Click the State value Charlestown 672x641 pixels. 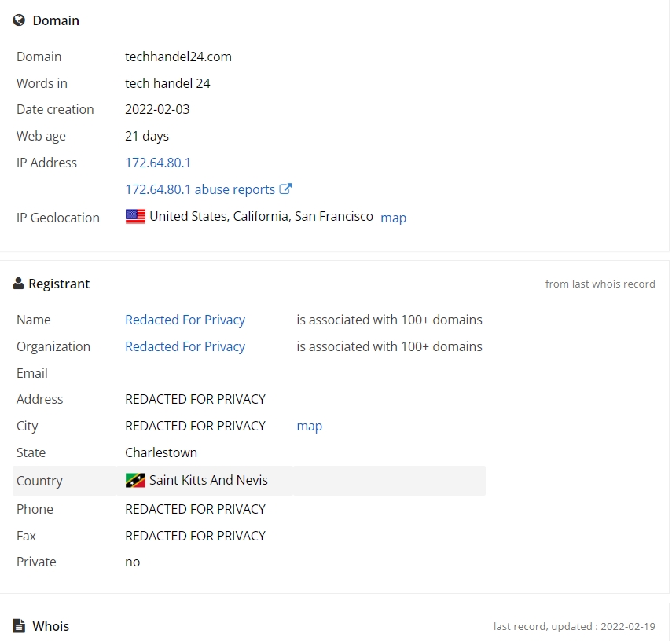[x=161, y=452]
